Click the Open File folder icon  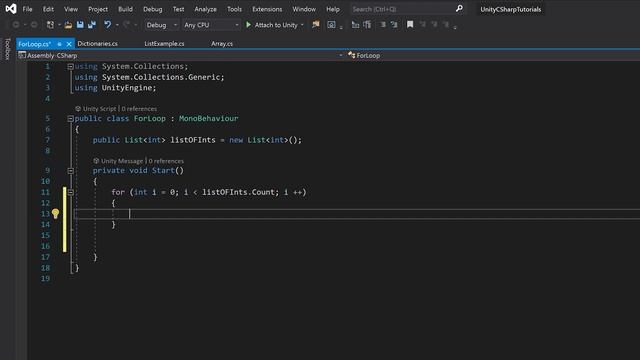68,25
